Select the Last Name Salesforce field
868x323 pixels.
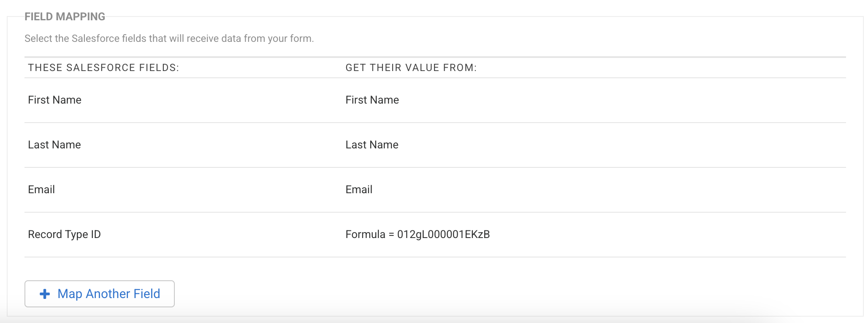pyautogui.click(x=54, y=145)
